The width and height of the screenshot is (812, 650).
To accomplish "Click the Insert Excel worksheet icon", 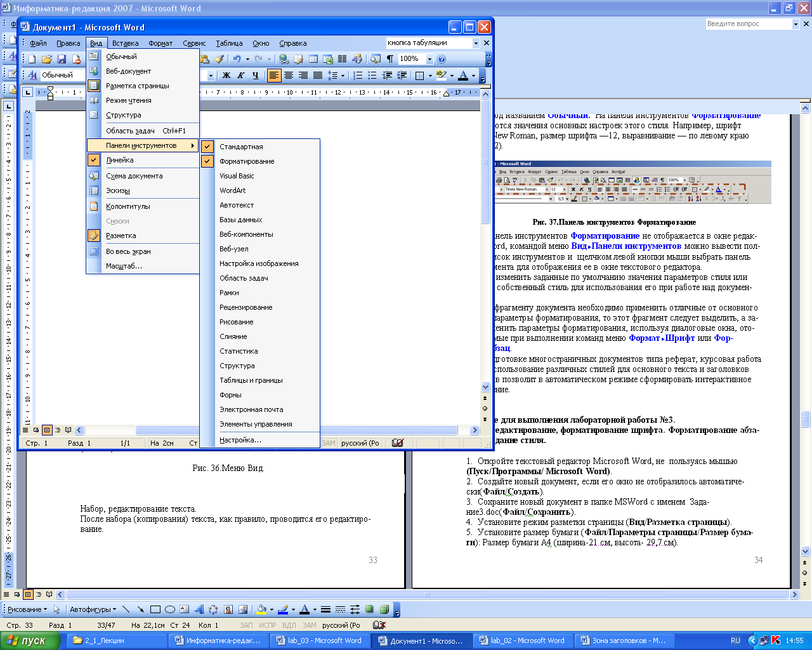I will click(x=327, y=59).
